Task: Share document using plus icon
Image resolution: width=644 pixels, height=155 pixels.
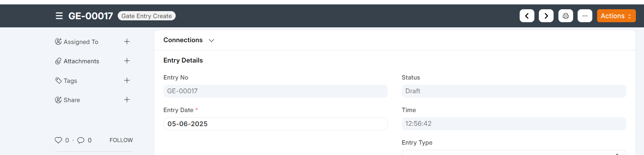Action: (127, 100)
